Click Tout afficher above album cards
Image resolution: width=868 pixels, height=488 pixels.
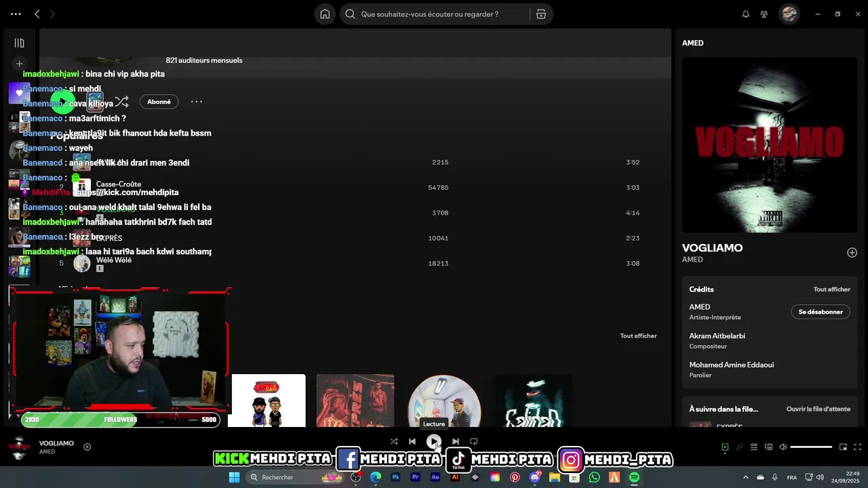tap(638, 335)
